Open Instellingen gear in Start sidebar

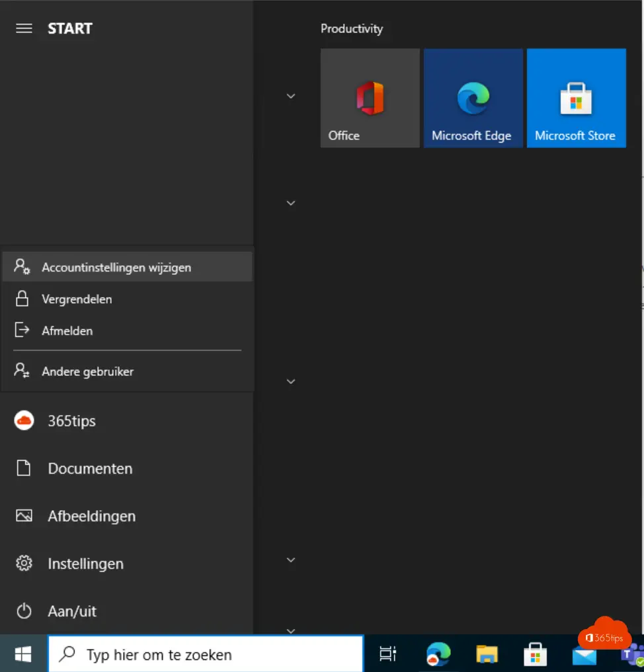126,564
